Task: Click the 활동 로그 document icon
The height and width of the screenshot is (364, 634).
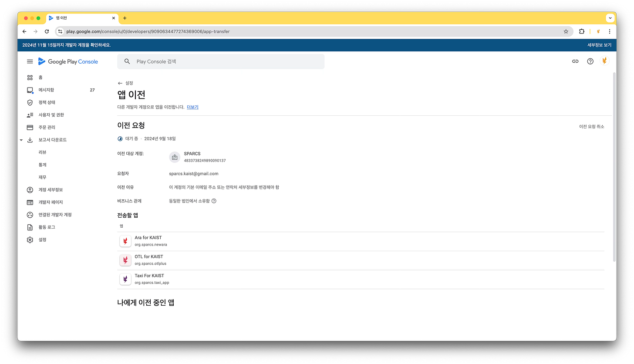Action: 30,227
